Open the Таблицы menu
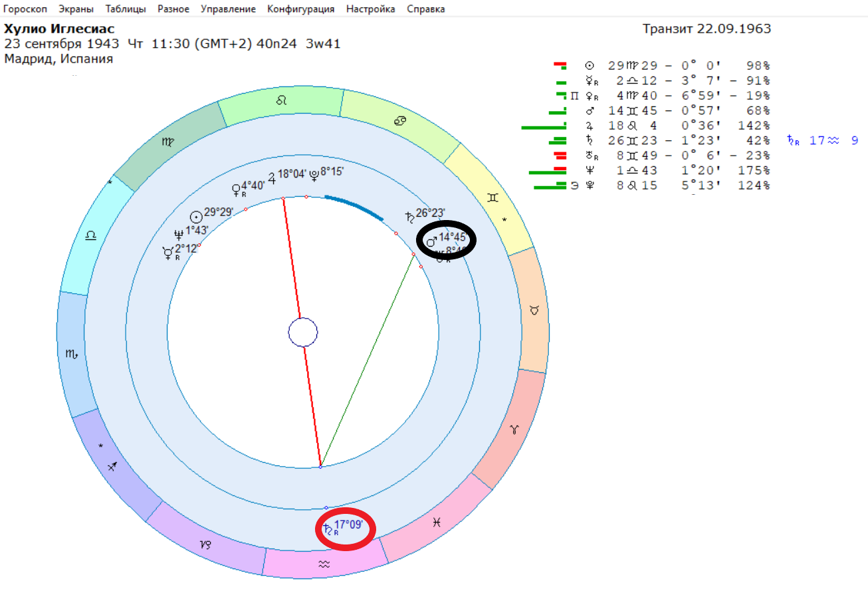Viewport: 868px width, 597px height. pyautogui.click(x=126, y=9)
